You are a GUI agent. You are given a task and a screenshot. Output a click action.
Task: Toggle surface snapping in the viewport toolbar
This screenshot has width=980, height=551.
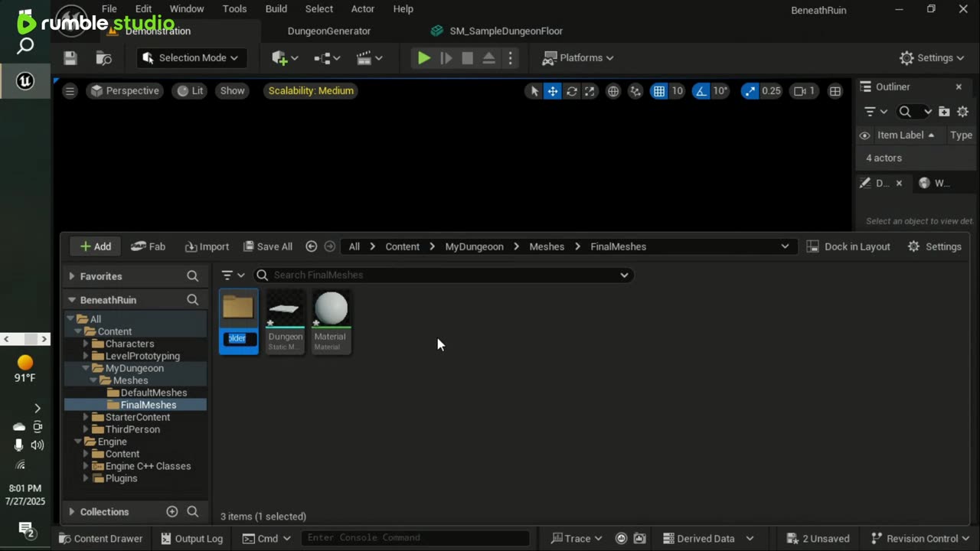tap(635, 91)
